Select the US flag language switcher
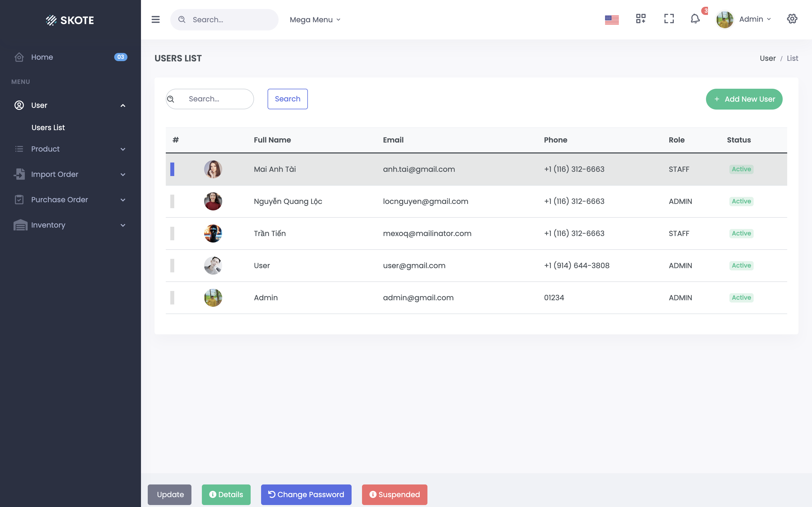The height and width of the screenshot is (507, 812). point(612,19)
